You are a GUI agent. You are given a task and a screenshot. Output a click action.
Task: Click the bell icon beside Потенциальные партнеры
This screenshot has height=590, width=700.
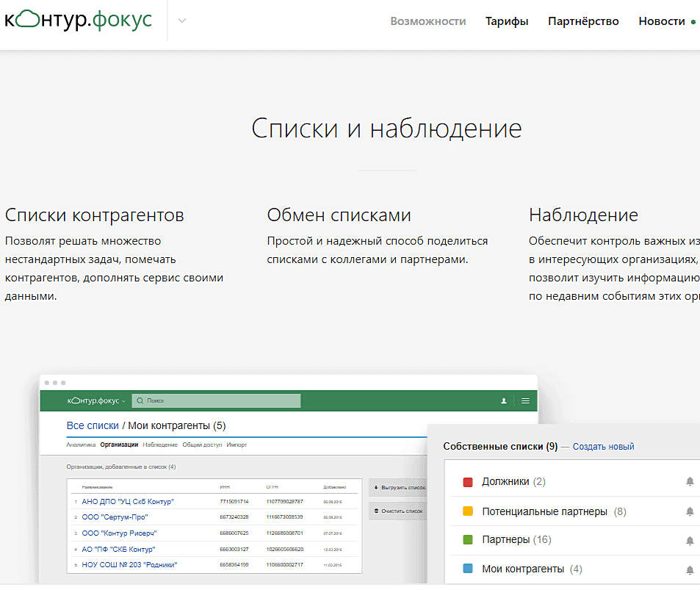(x=690, y=511)
